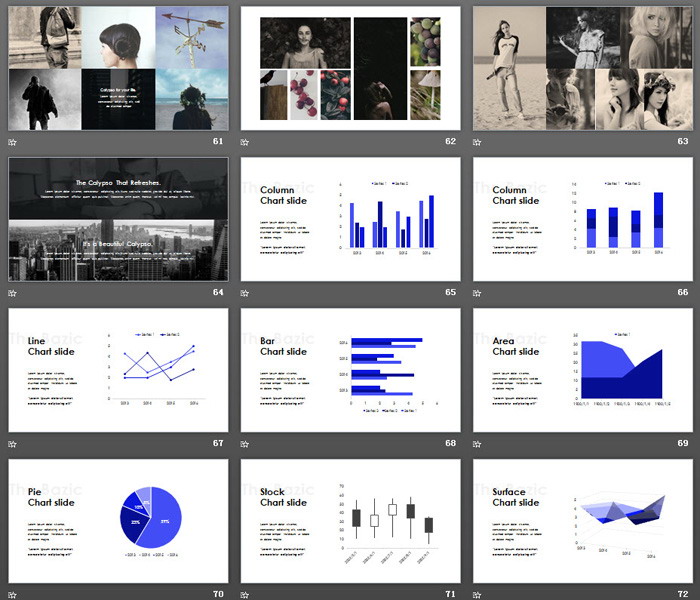Select the Surface Chart slide thumbnail

click(582, 521)
